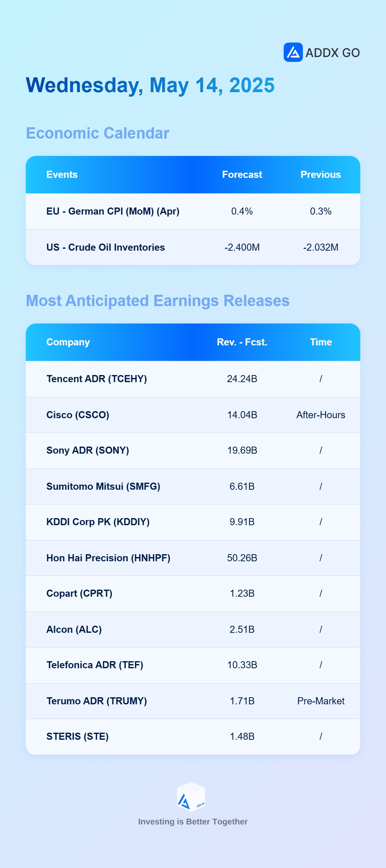Viewport: 386px width, 868px height.
Task: Click the Company column header
Action: [68, 342]
